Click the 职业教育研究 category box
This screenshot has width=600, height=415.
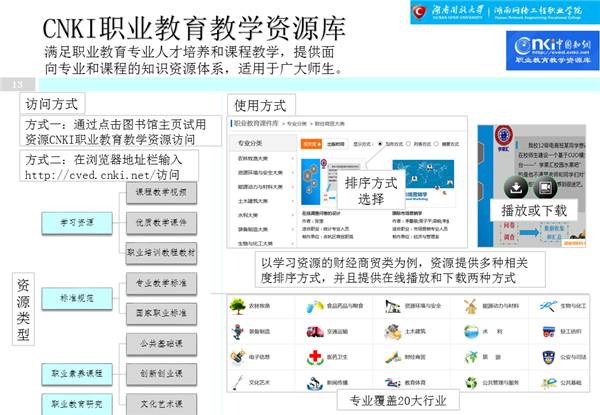(x=77, y=404)
